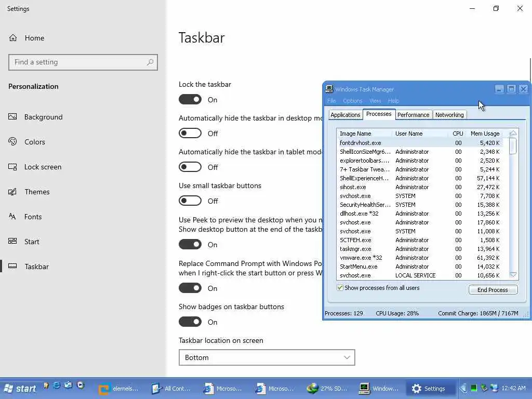Toggle Use small taskbar buttons
The height and width of the screenshot is (399, 532).
(x=190, y=201)
